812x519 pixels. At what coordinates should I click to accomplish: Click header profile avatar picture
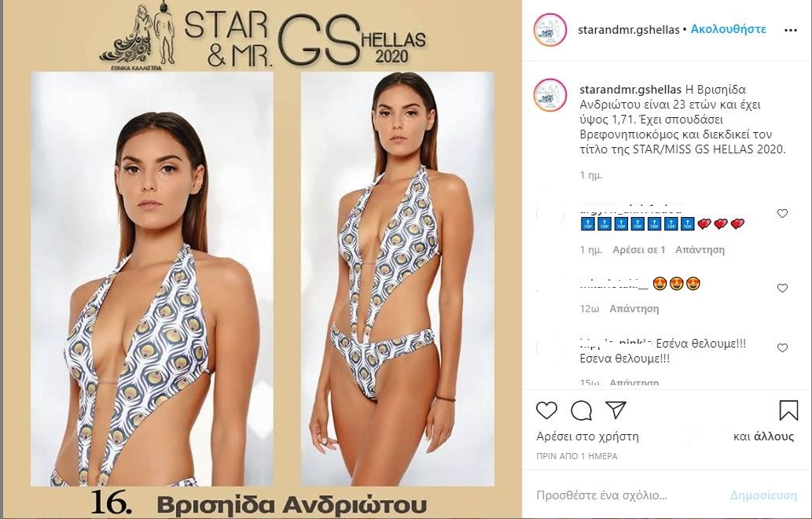pyautogui.click(x=550, y=30)
